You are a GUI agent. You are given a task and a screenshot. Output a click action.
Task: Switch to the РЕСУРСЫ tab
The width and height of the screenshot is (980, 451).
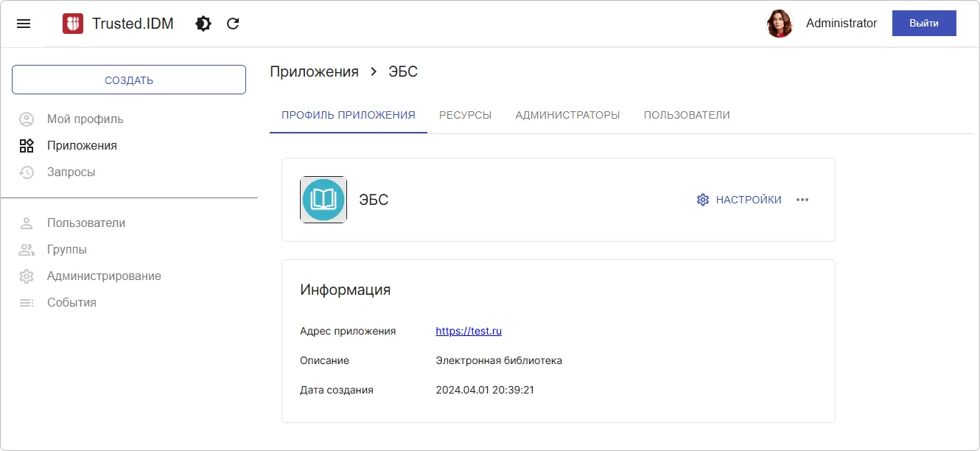click(465, 115)
